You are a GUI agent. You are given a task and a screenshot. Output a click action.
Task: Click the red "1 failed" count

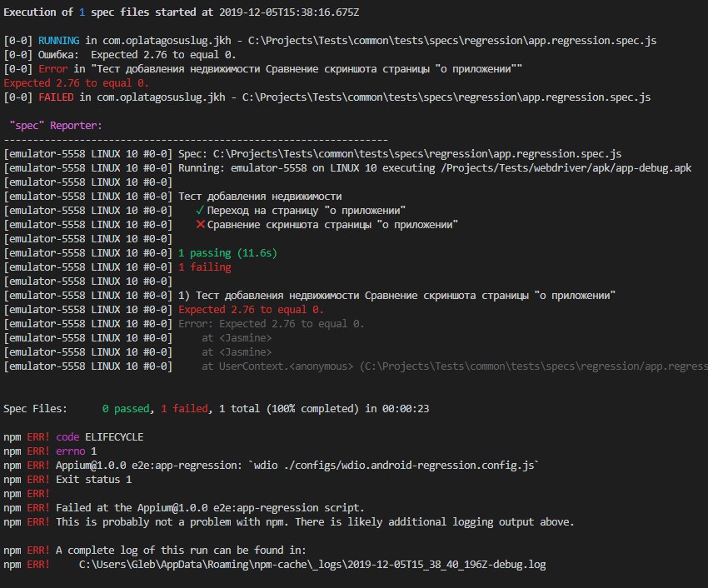coord(184,409)
